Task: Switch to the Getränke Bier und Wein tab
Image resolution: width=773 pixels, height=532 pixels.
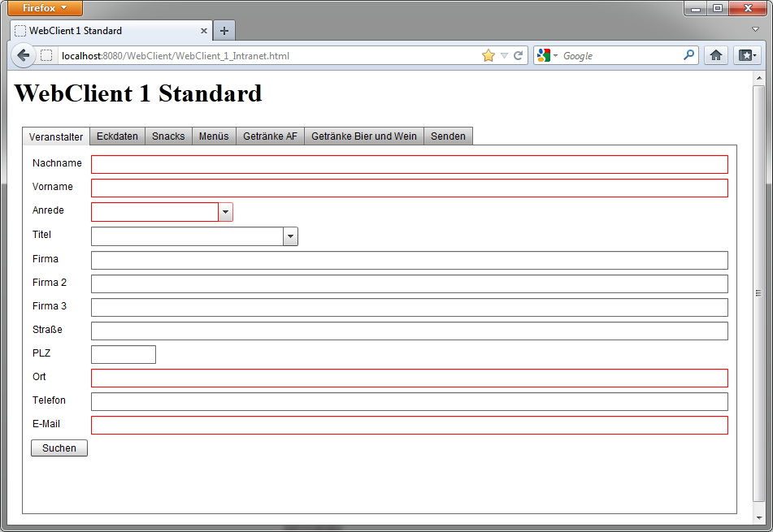Action: [363, 136]
